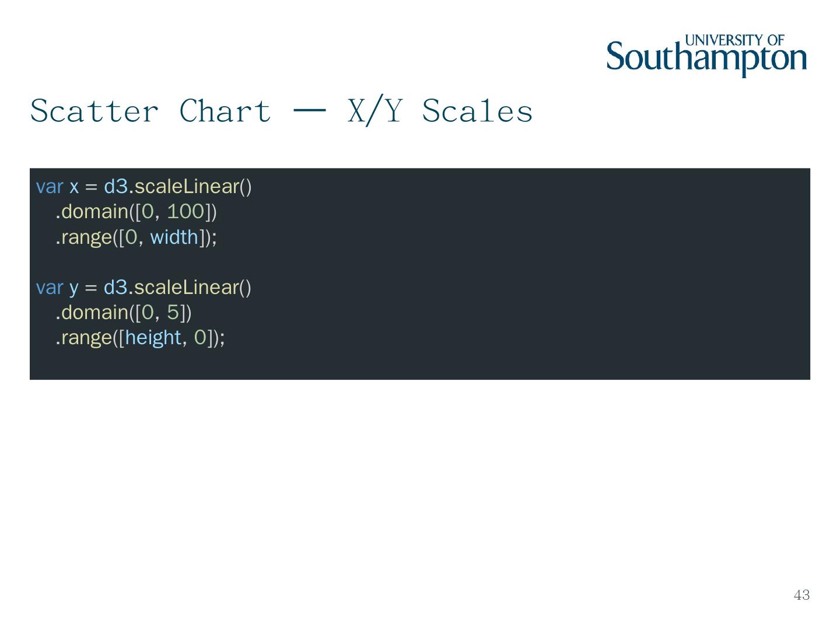
Task: Select the variable name "x" in code
Action: 74,187
